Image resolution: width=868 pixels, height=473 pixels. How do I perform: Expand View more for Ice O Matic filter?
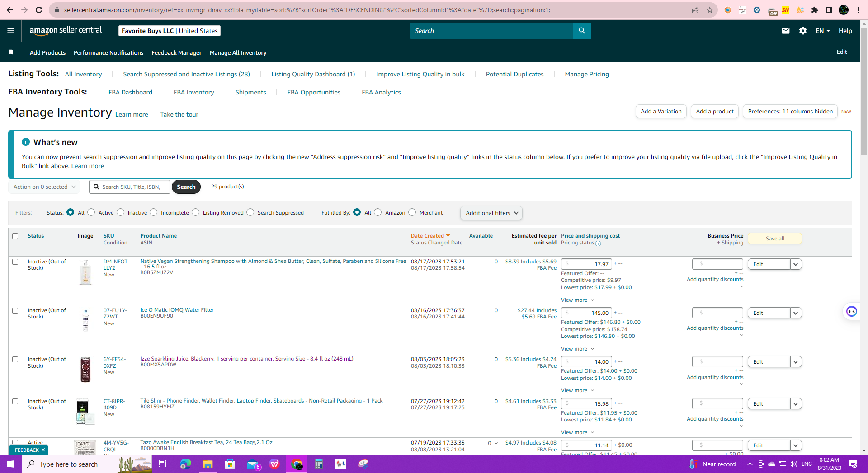(x=578, y=349)
